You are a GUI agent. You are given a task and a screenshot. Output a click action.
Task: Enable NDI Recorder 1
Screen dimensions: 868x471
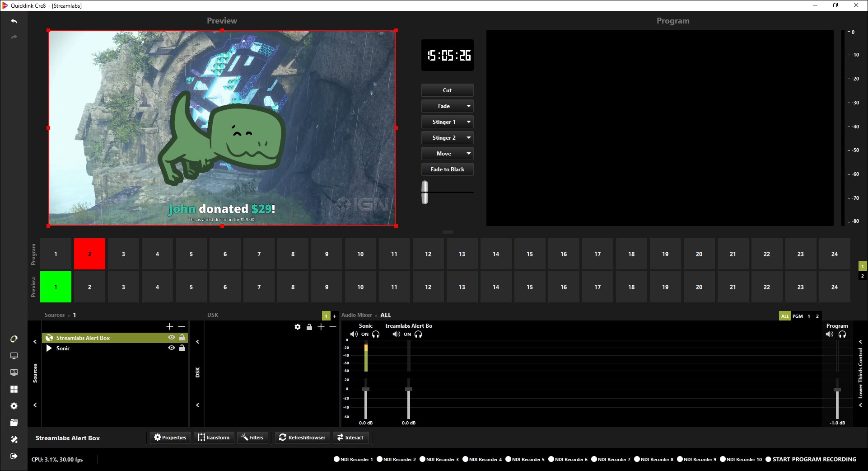(x=336, y=459)
